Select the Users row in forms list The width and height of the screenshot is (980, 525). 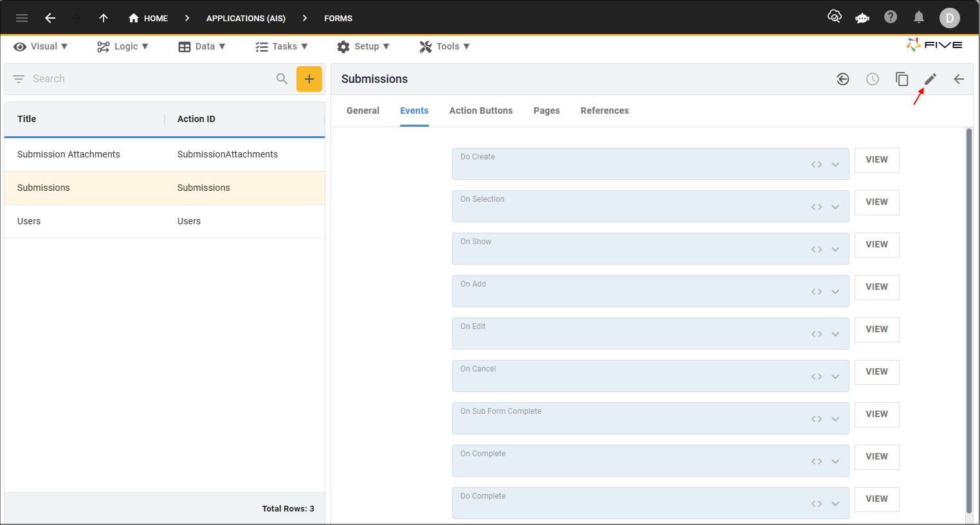[164, 221]
